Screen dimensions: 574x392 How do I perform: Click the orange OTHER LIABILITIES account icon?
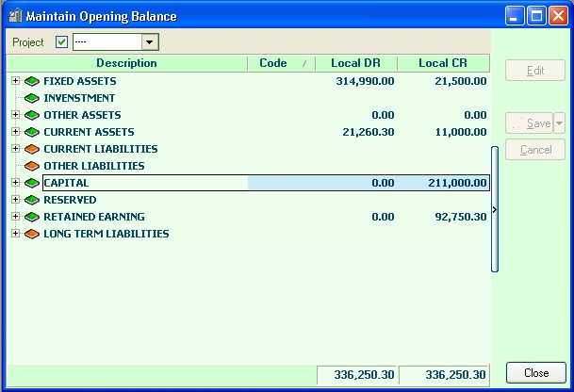tap(32, 166)
